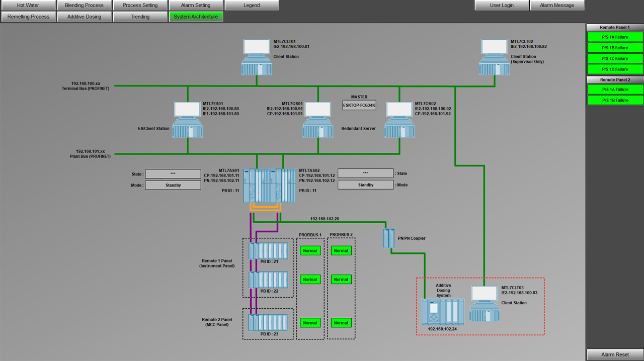Open the Hot Water screen
This screenshot has width=644, height=361.
28,6
